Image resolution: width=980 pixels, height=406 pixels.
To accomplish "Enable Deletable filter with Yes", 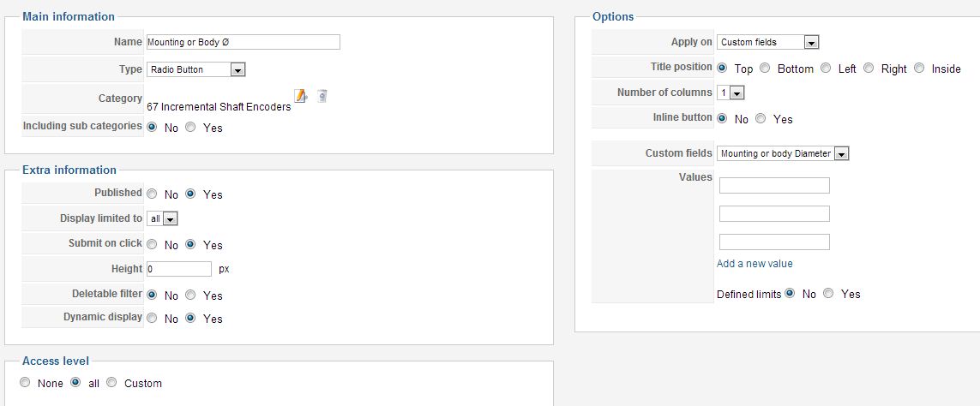I will (x=190, y=294).
